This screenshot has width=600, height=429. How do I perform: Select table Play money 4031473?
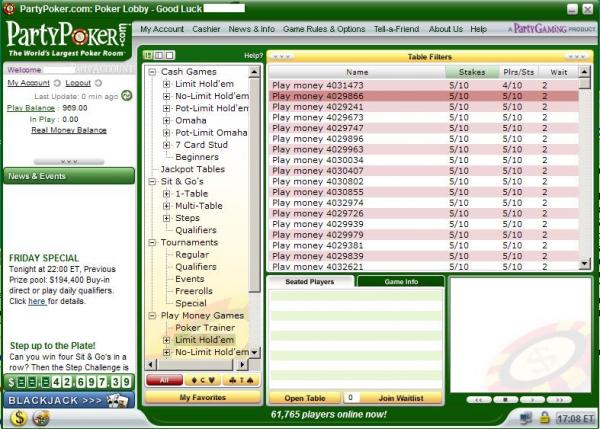pyautogui.click(x=424, y=85)
